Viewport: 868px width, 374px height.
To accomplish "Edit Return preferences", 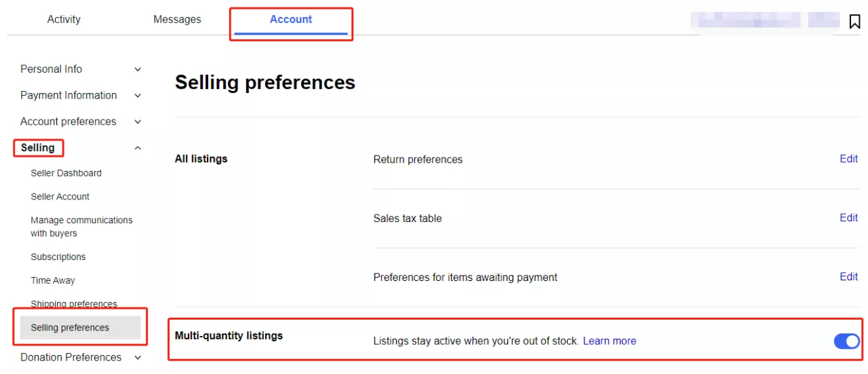I will [848, 159].
